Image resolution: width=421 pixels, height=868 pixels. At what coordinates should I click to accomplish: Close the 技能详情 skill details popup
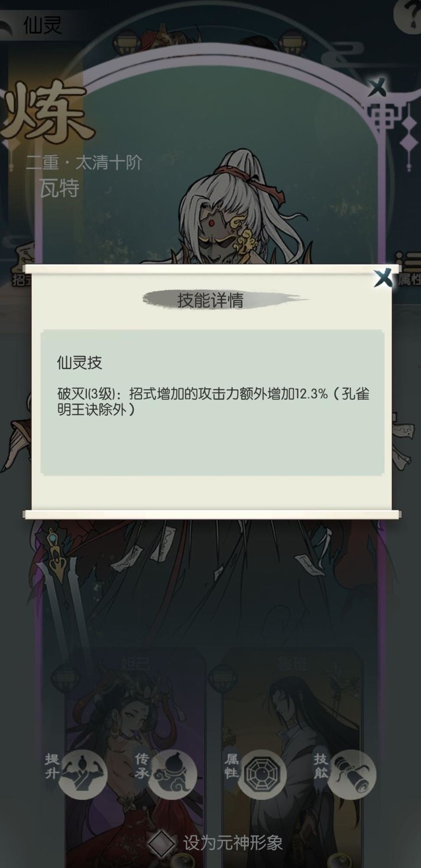(383, 277)
